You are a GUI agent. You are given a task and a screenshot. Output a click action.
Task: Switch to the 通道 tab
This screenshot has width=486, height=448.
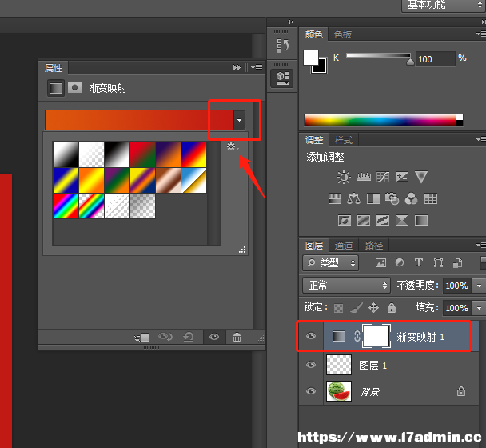344,246
